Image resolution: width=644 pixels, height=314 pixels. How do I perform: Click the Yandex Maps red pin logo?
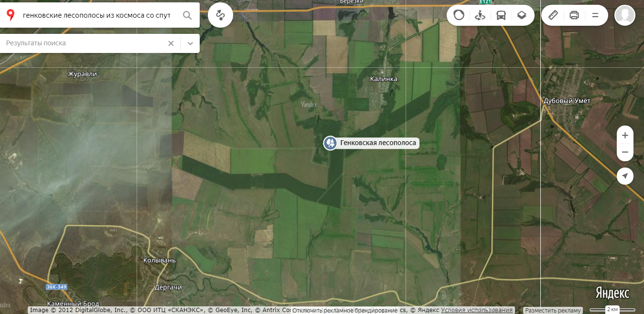10,15
